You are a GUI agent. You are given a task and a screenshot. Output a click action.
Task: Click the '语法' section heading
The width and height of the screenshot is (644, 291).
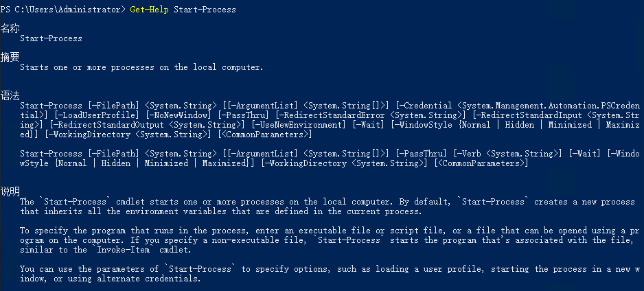tap(10, 95)
